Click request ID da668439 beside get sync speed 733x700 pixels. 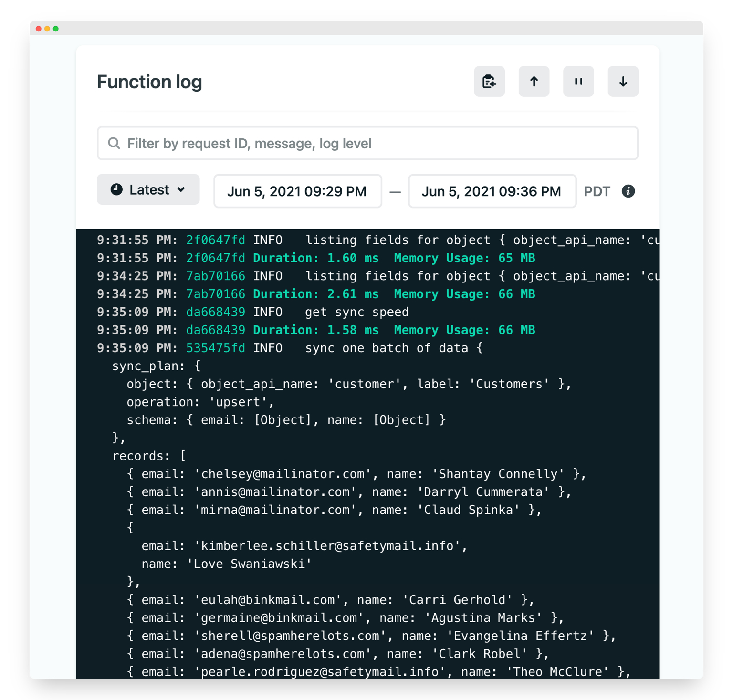[x=215, y=312]
